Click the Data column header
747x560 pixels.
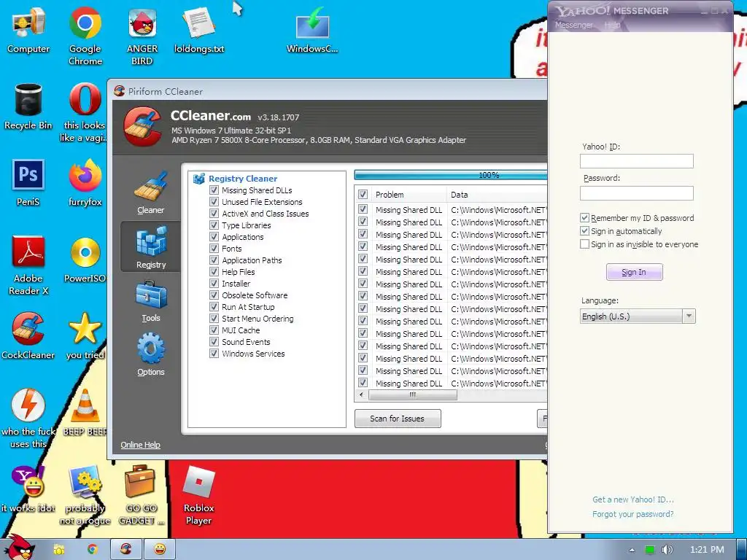coord(497,194)
